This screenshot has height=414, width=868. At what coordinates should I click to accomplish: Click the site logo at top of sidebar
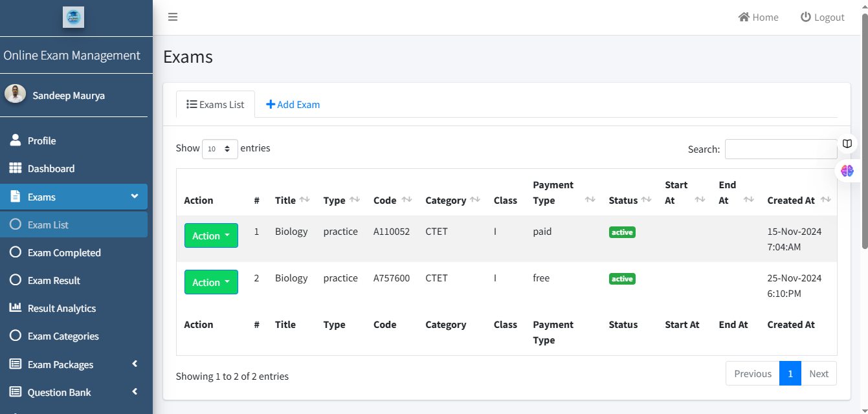[x=73, y=17]
